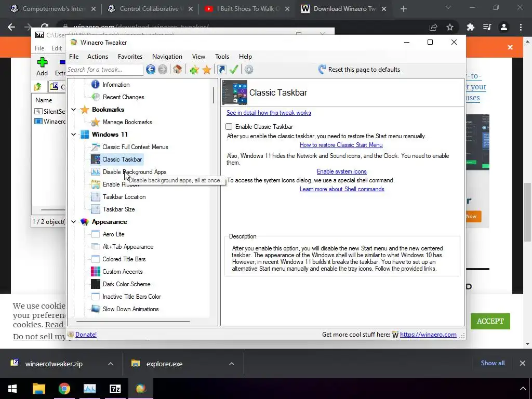Select Dark Color Scheme tweak
This screenshot has height=399, width=532.
pos(126,284)
